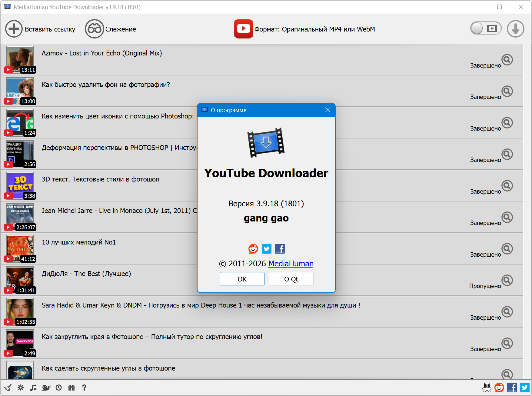Click the Twitter icon in About dialog
Screen dimensions: 532x396
pyautogui.click(x=267, y=249)
